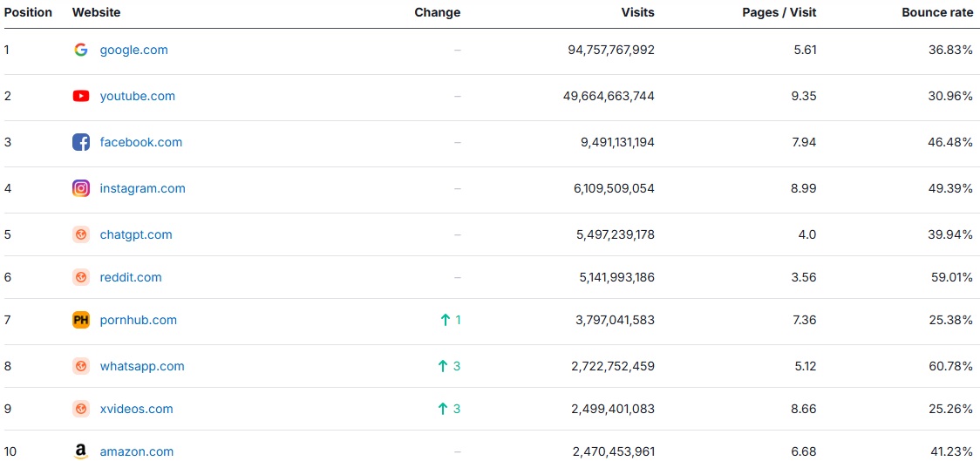
Task: Click the placeholder icon beside reddit.com
Action: pos(81,277)
